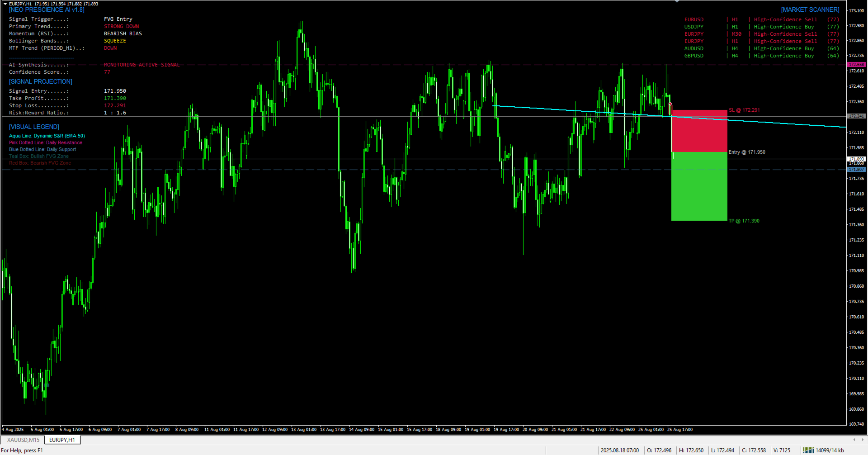Click the AUDUSD H4 scanner row
The image size is (868, 455).
tap(761, 48)
